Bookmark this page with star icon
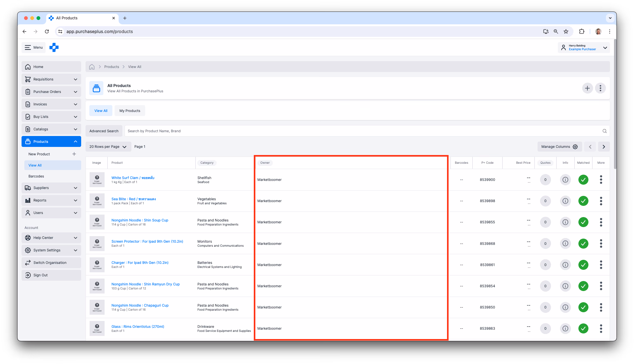 566,32
